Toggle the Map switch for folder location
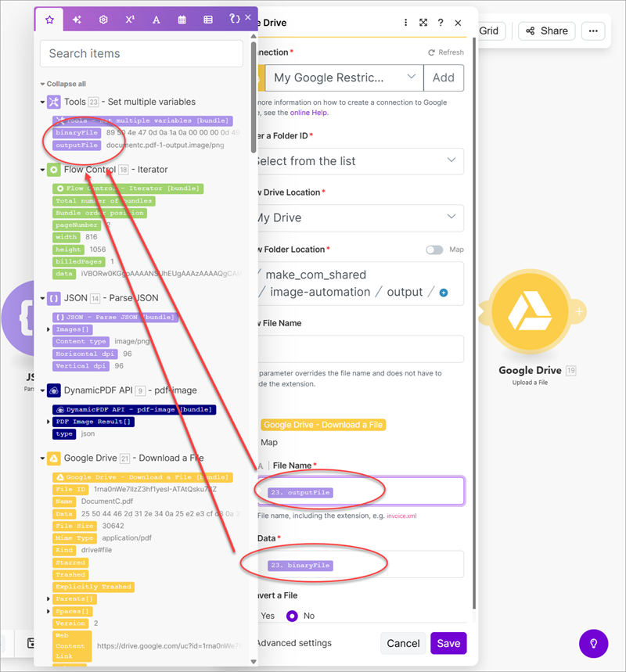 click(434, 250)
